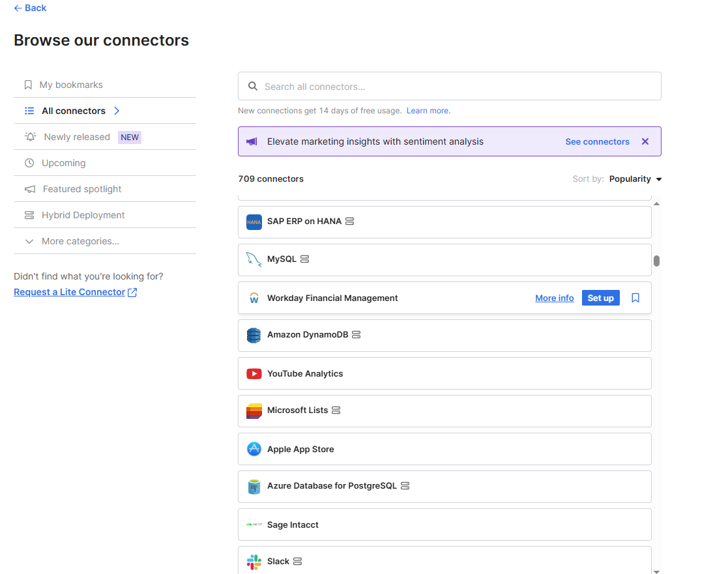
Task: Open the Request a Lite Connector link
Action: 70,291
